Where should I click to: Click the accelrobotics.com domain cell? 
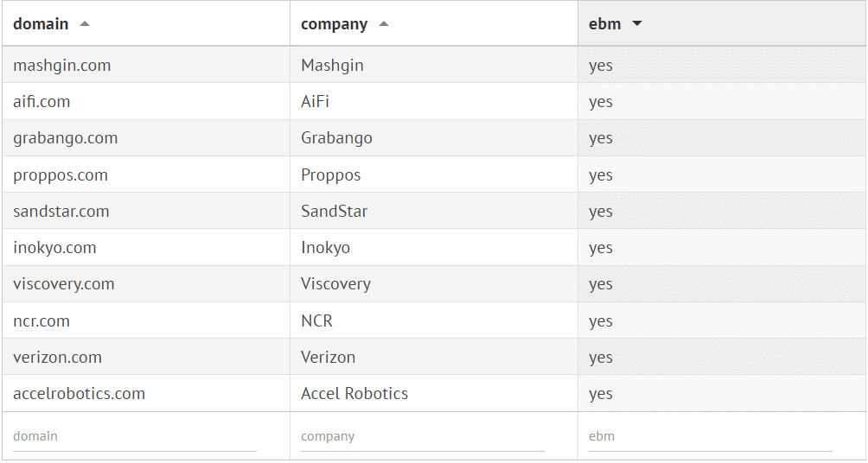(79, 394)
